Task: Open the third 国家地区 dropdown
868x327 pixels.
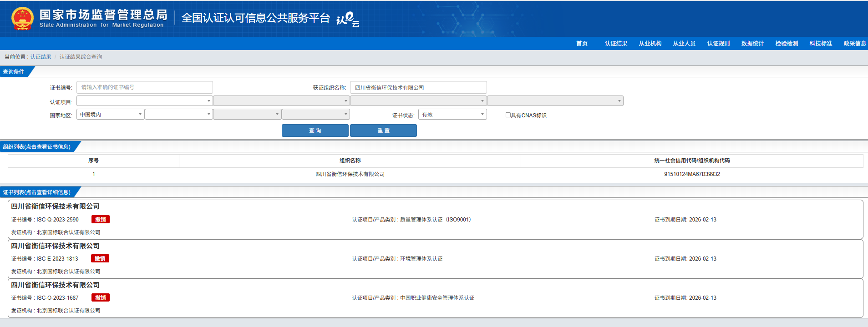Action: (247, 114)
